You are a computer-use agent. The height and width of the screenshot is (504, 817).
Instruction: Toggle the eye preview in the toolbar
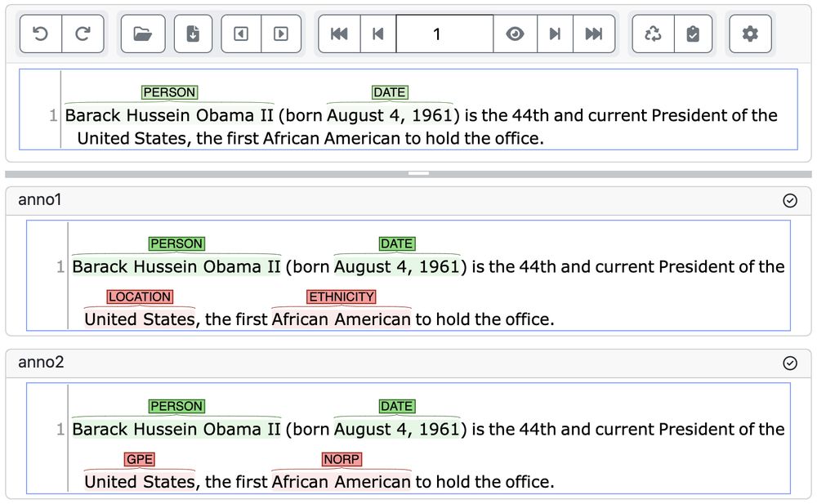pyautogui.click(x=516, y=33)
